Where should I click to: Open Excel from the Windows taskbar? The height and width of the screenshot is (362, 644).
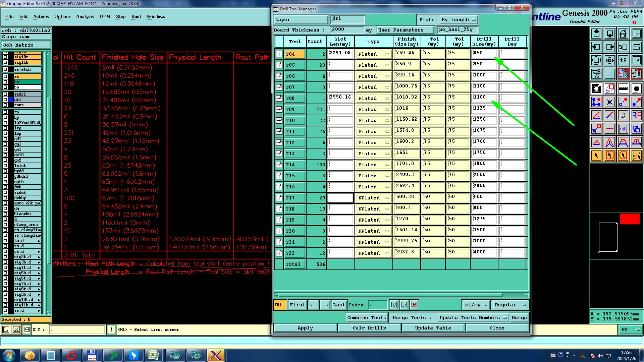click(154, 355)
